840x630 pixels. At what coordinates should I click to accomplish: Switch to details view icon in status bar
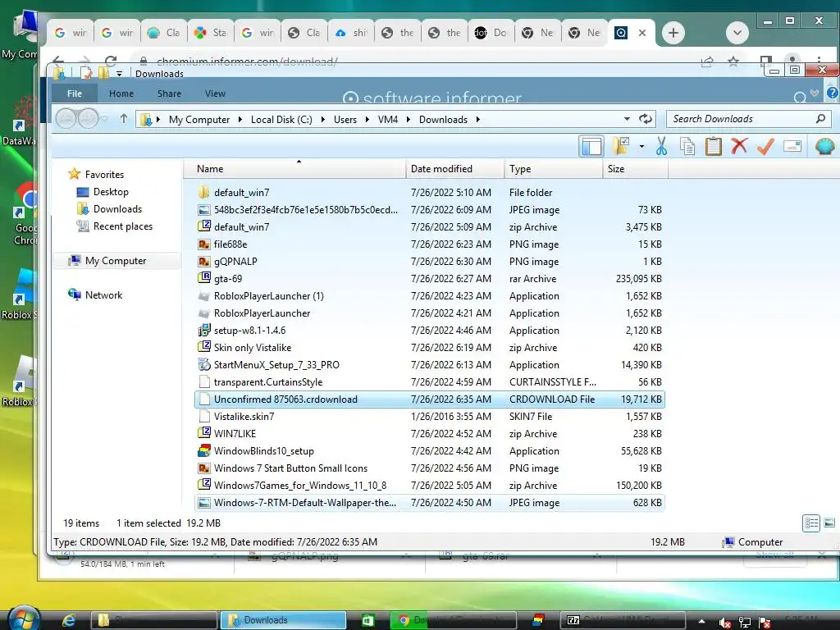(x=811, y=523)
